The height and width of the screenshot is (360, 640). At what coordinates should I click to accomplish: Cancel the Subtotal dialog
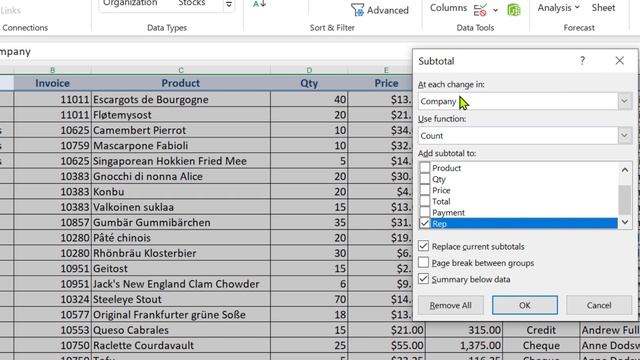(599, 305)
